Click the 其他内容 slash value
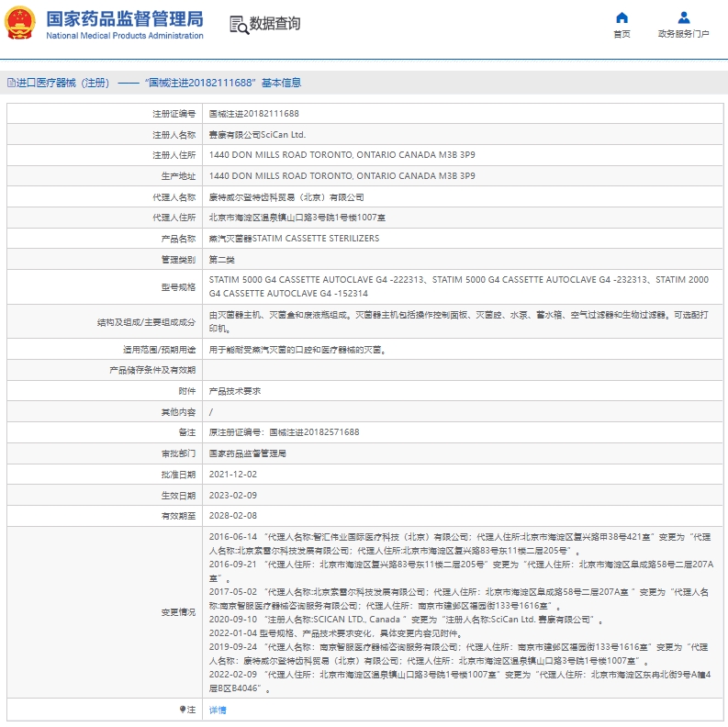 [211, 412]
